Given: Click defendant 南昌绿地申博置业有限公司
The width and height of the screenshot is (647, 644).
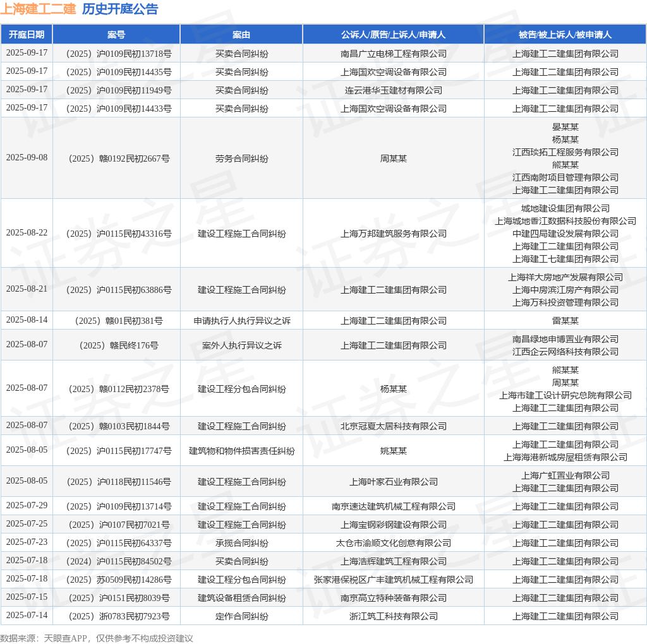Looking at the screenshot, I should tap(565, 339).
